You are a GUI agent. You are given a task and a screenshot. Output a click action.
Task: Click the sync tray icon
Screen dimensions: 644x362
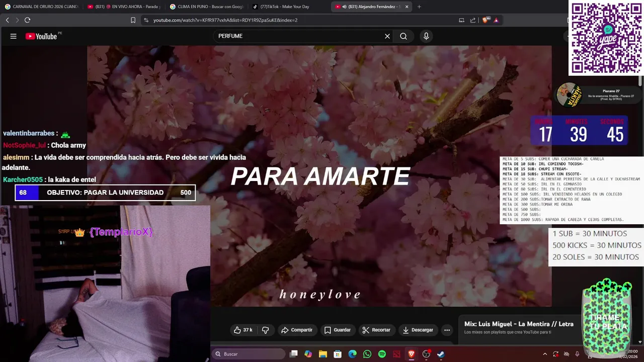(x=555, y=354)
